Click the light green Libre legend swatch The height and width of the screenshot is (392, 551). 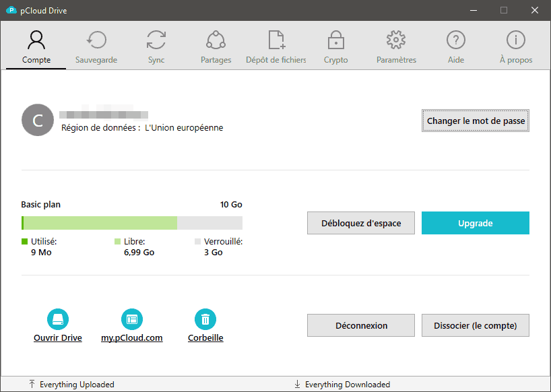click(117, 241)
